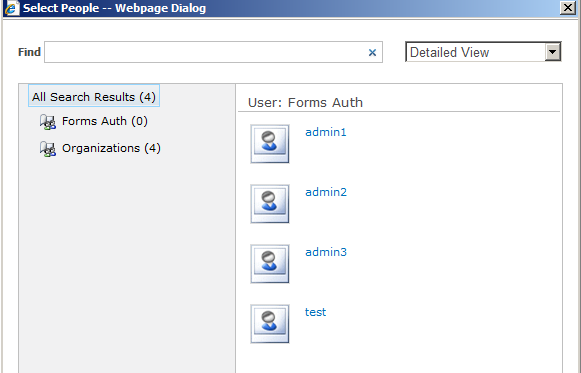Choose the admin2 user link
The width and height of the screenshot is (581, 373).
326,192
